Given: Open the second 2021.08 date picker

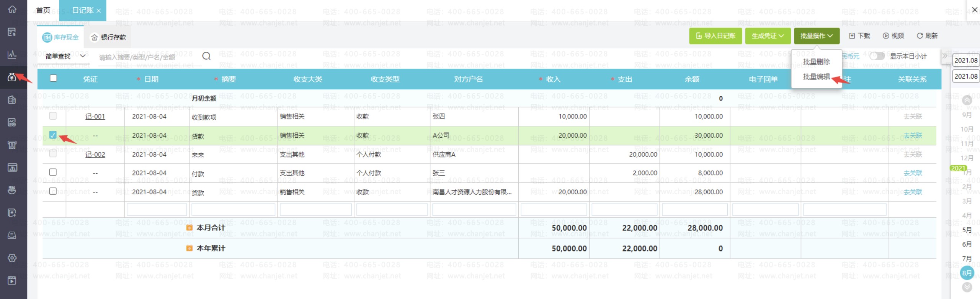Looking at the screenshot, I should click(965, 76).
